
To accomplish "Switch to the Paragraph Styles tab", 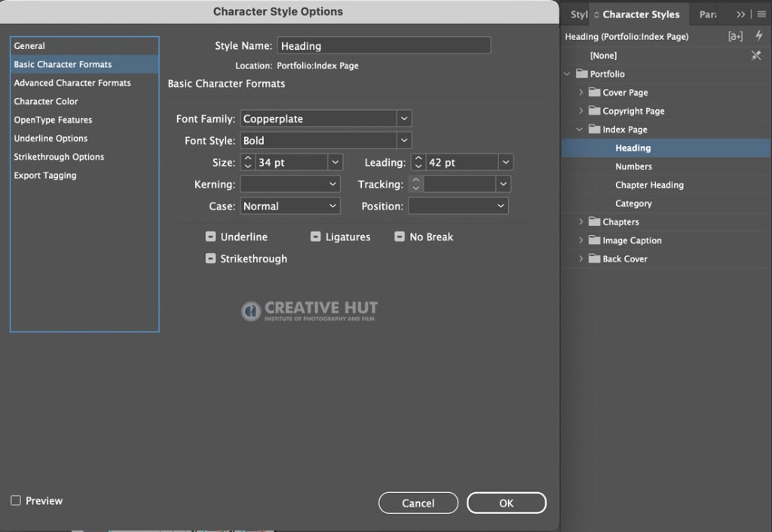I will point(707,14).
